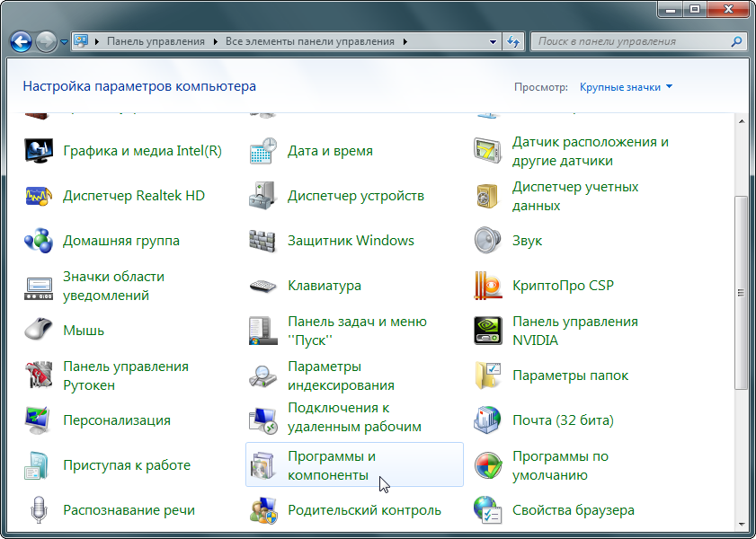Open the Indexing Options icon
Viewport: 756px width, 539px height.
263,376
